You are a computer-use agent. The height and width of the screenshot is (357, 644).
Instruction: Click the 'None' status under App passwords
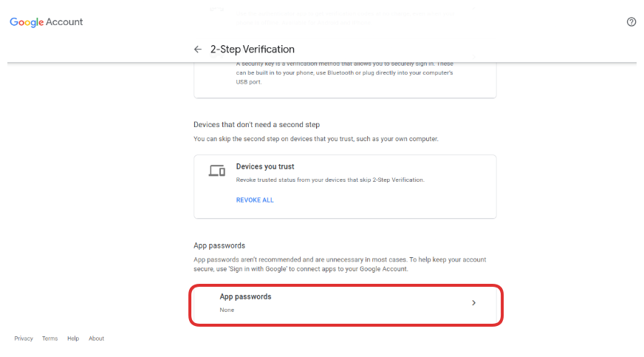tap(227, 310)
